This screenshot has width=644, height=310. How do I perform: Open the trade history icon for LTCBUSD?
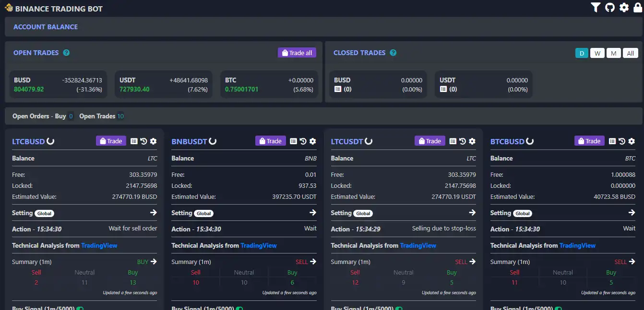pos(143,141)
